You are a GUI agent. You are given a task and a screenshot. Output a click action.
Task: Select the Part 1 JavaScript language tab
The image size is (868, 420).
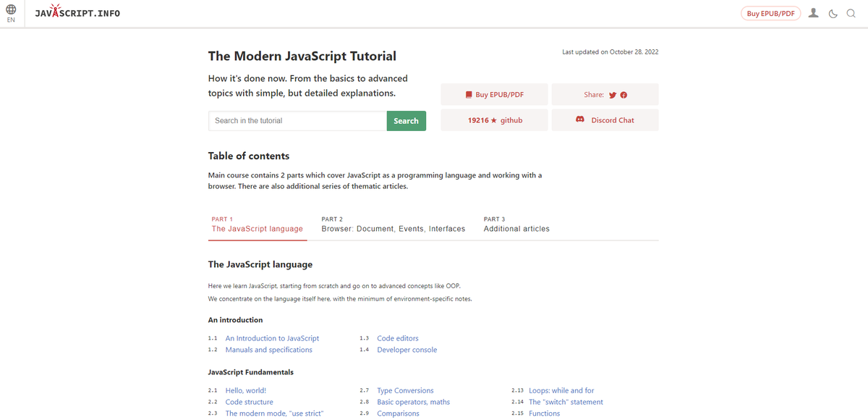pos(258,228)
